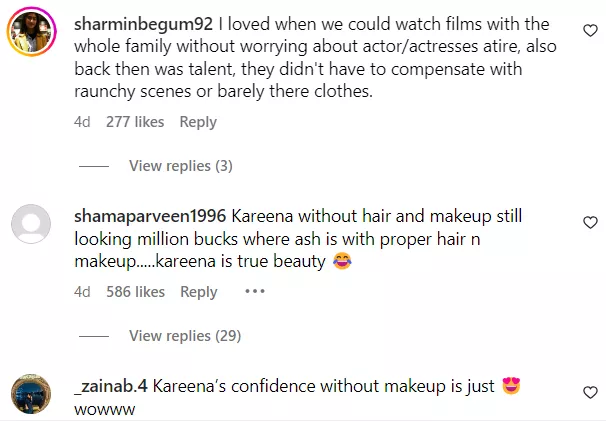606x422 pixels.
Task: Reply to sharminbegum92's comment
Action: pos(198,122)
